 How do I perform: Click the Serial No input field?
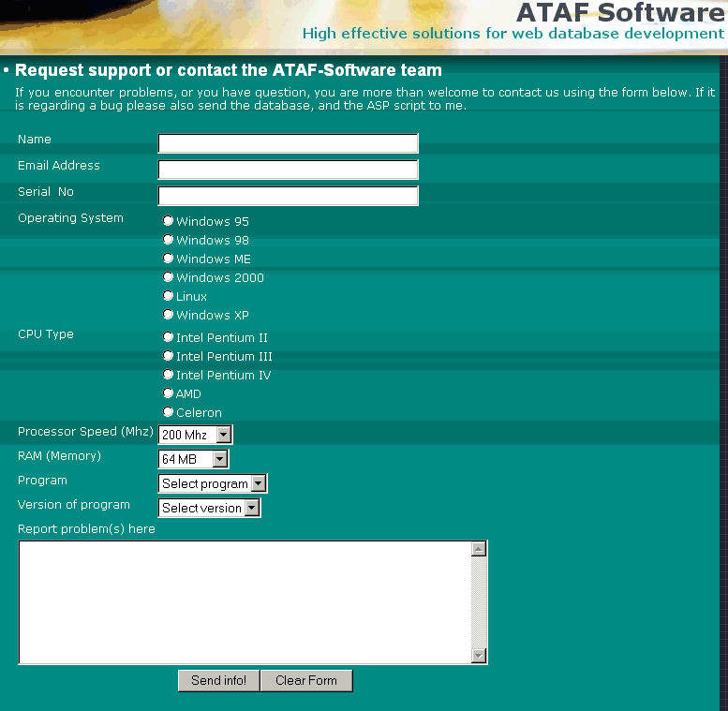pyautogui.click(x=288, y=196)
